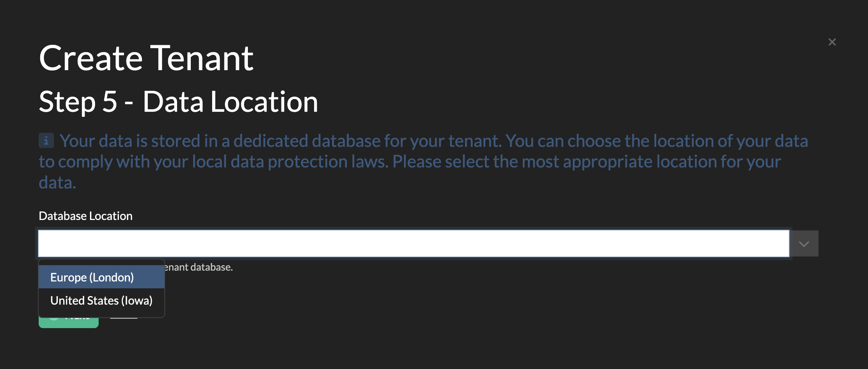
Task: Click the info icon beside the data message
Action: click(x=46, y=140)
